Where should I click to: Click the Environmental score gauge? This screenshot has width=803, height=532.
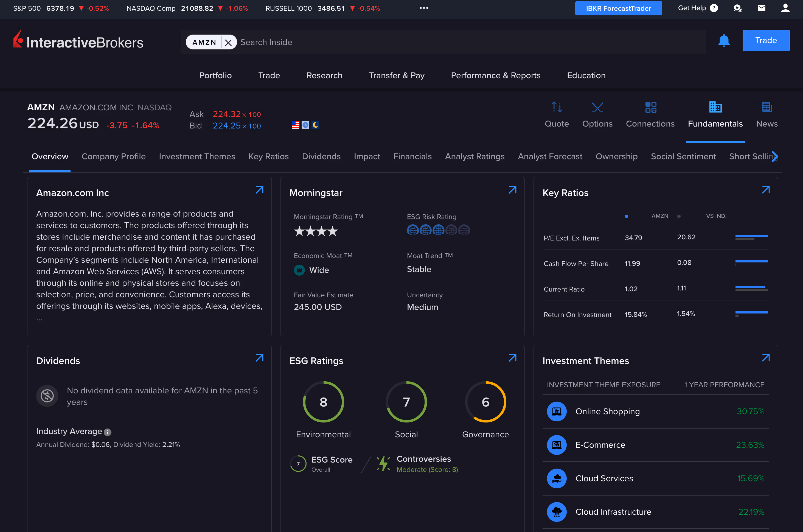pyautogui.click(x=323, y=402)
